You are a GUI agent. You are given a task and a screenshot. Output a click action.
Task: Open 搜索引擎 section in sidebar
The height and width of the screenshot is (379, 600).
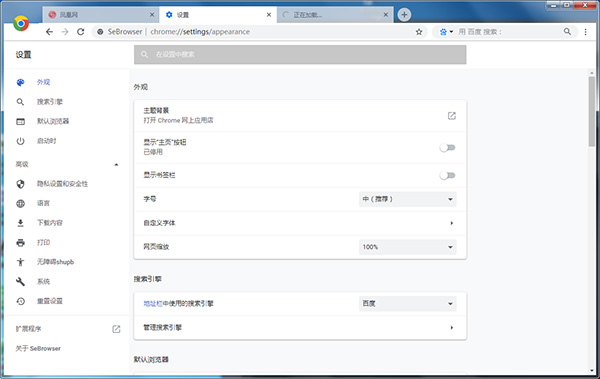pyautogui.click(x=50, y=102)
